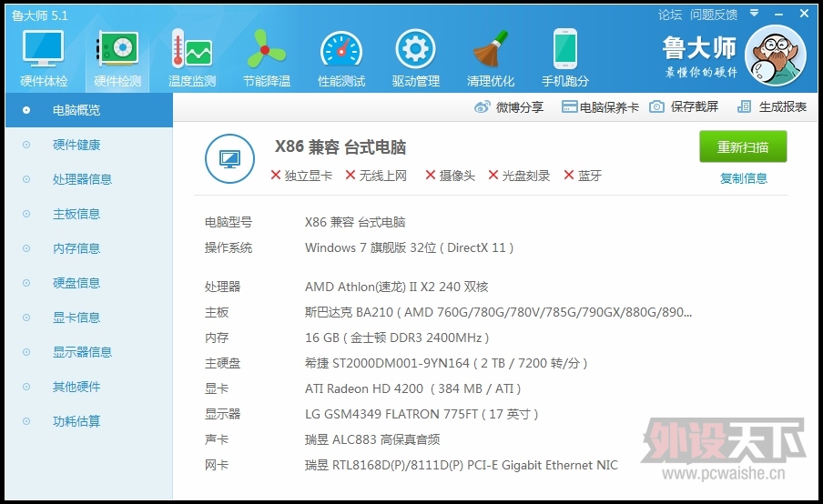Open the 论坛 forum link
The height and width of the screenshot is (504, 823).
point(670,15)
